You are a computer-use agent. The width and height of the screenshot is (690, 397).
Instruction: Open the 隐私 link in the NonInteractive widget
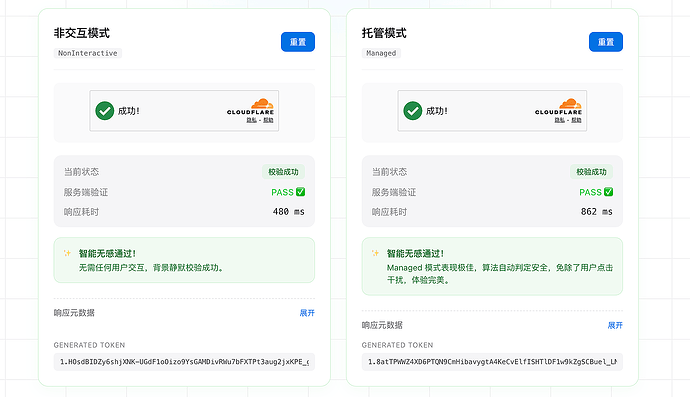click(x=251, y=120)
